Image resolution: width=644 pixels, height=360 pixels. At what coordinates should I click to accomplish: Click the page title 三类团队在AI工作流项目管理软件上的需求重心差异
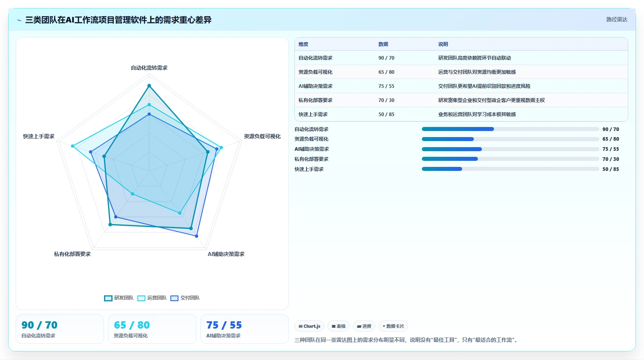click(118, 20)
